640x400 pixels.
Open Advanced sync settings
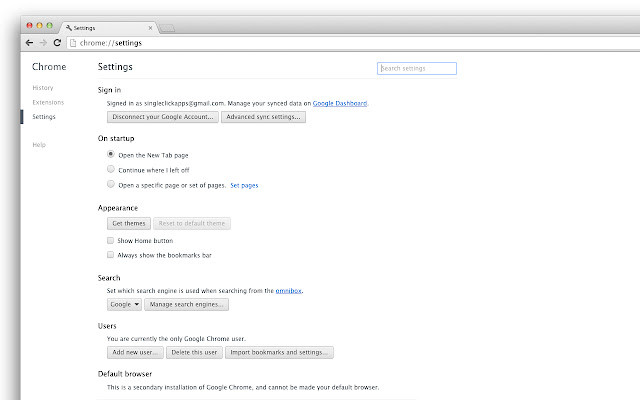coord(263,117)
